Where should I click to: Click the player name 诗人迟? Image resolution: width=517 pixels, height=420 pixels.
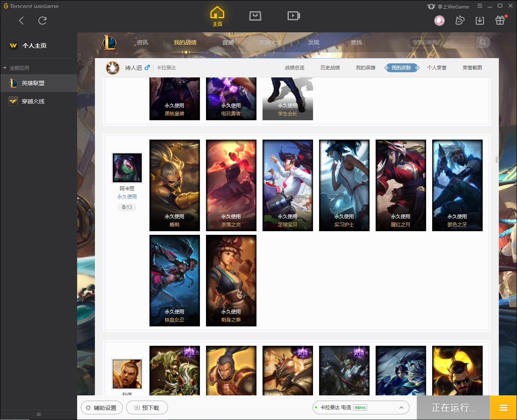(133, 68)
